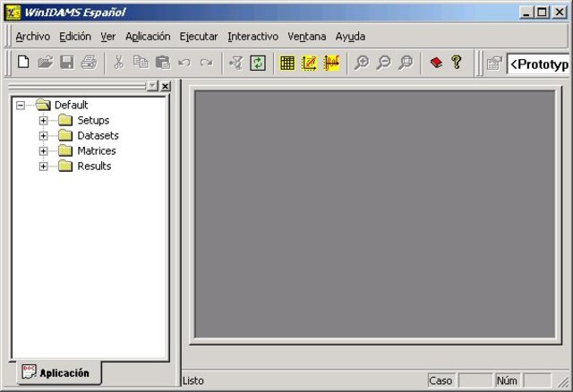
Task: Click the Caso status bar label
Action: (x=440, y=380)
